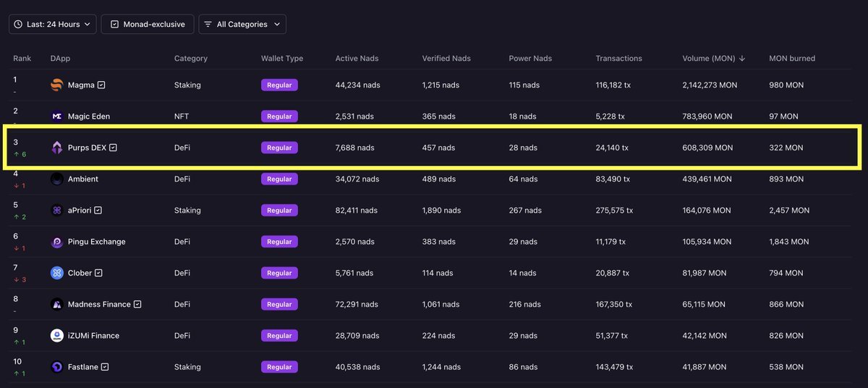Click the 783,960 MON volume cell

(707, 116)
